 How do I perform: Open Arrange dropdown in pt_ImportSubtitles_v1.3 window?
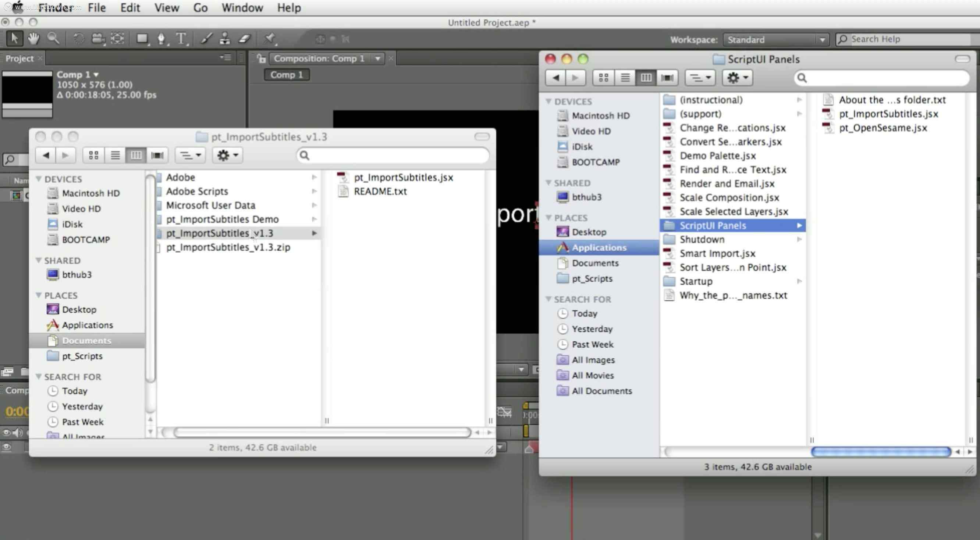click(x=190, y=155)
